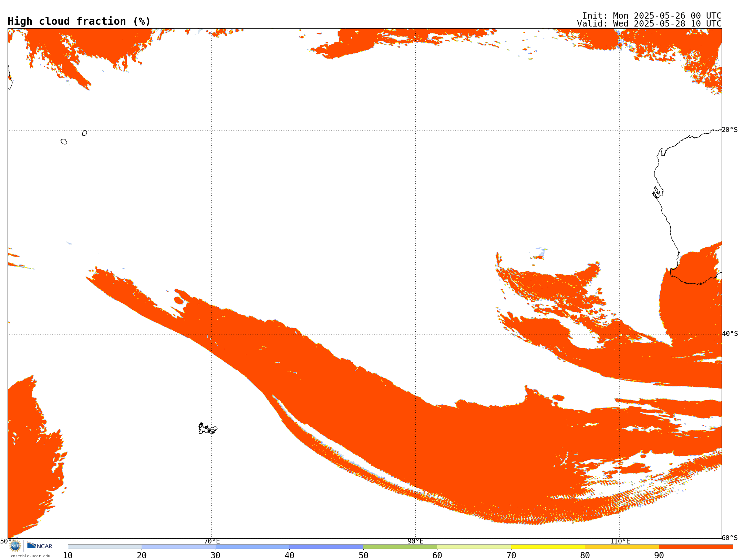Click the 110°E longitude label
The width and height of the screenshot is (744, 560).
(x=620, y=541)
